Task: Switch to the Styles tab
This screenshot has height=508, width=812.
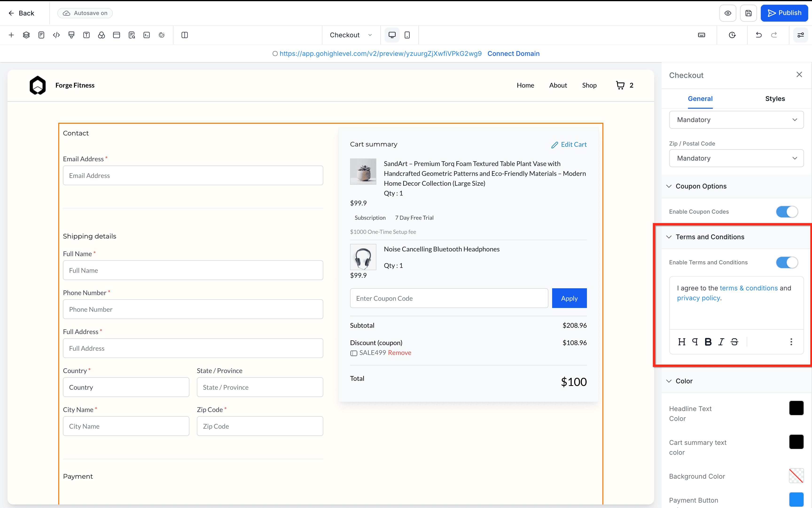Action: (775, 99)
